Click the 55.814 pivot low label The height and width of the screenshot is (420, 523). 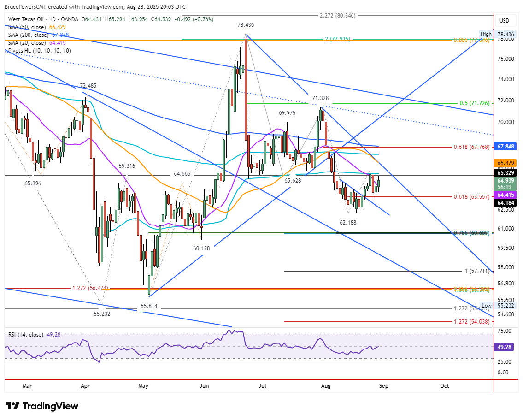[x=149, y=306]
